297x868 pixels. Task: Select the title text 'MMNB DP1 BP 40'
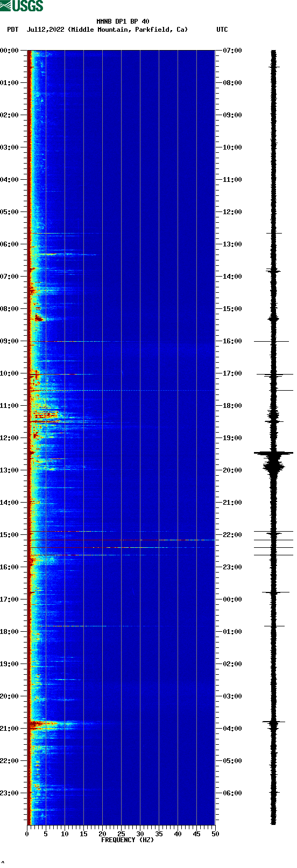coord(123,22)
